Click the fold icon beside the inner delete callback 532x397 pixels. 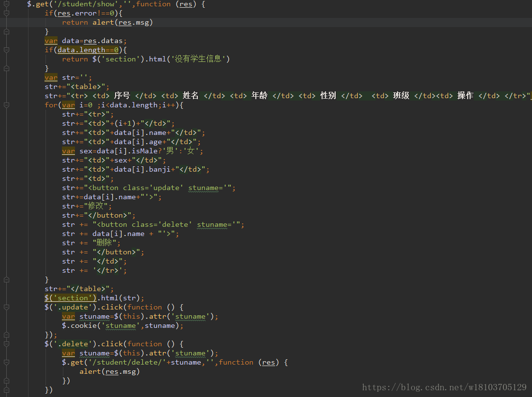point(6,362)
